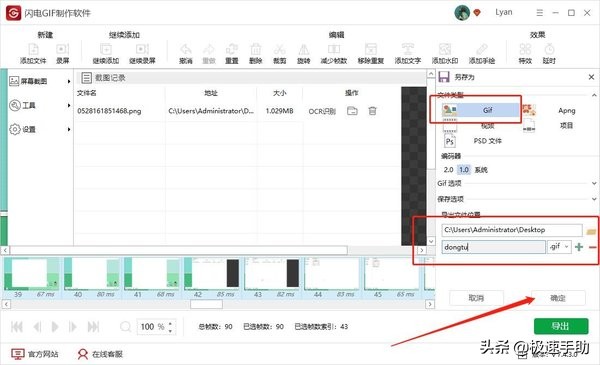Click the green plus icon beside .gif
Viewport: 600px width, 365px height.
point(579,247)
